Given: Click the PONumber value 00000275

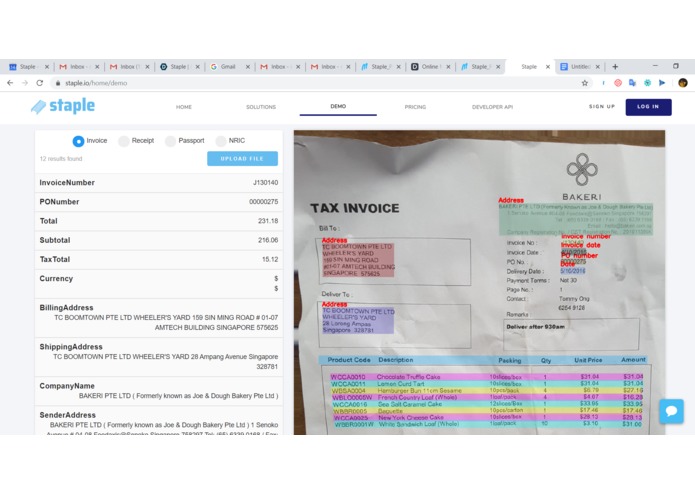Looking at the screenshot, I should pos(263,202).
